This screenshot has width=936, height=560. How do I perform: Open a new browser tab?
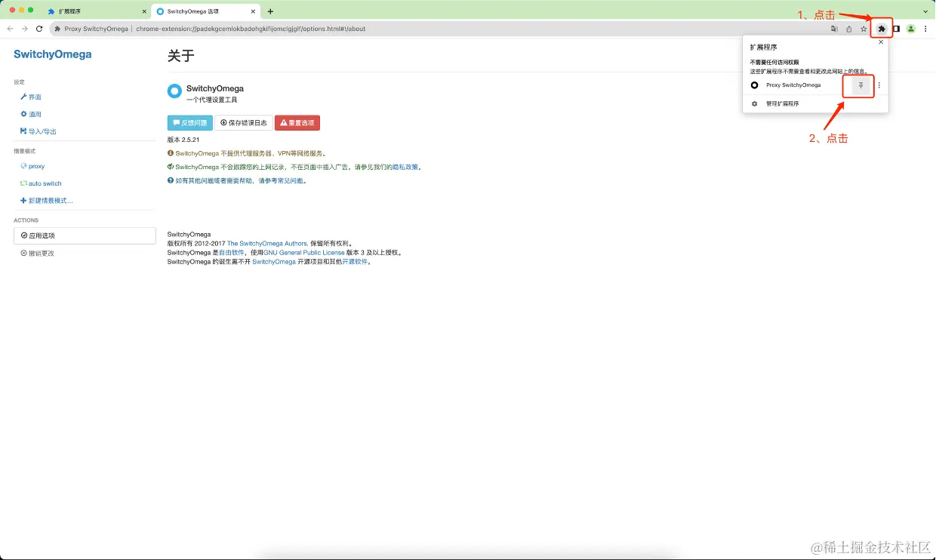point(270,11)
